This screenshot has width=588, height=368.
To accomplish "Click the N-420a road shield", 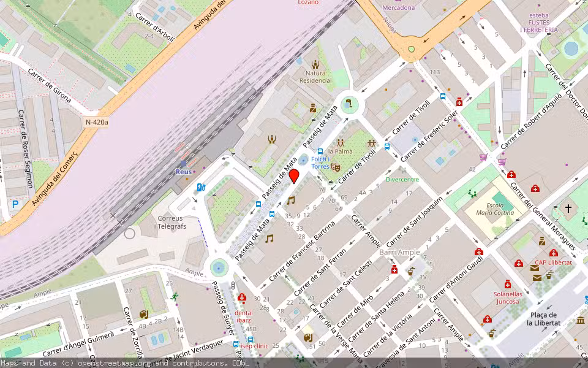I will tap(96, 122).
